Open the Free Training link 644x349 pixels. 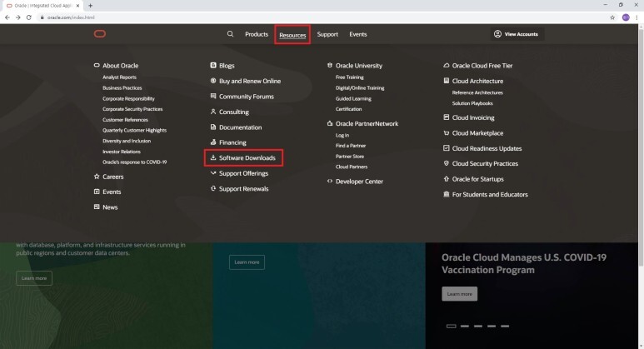point(350,77)
